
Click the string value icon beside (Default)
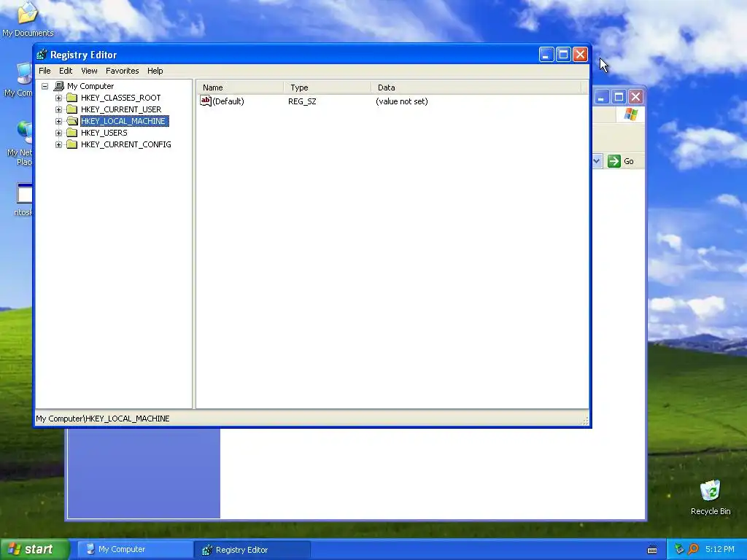pyautogui.click(x=205, y=101)
